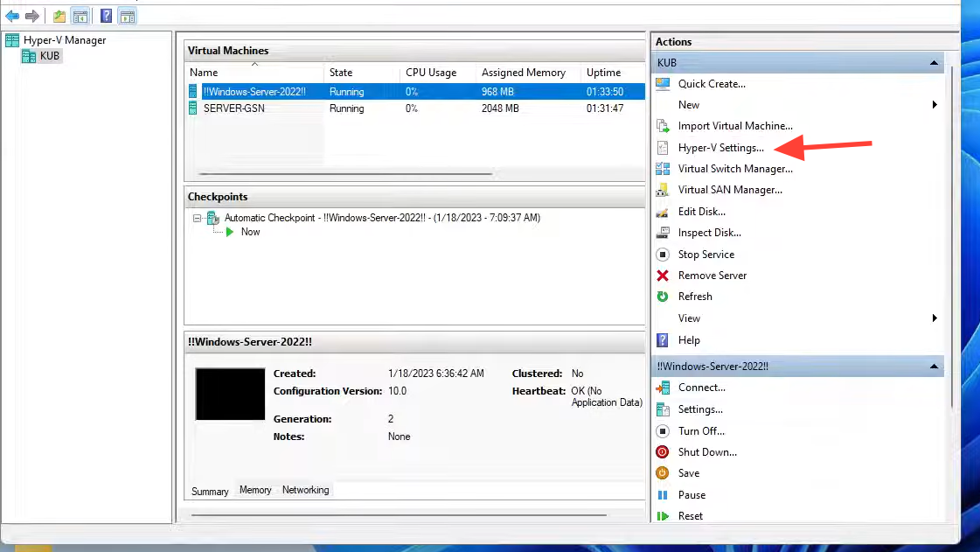The width and height of the screenshot is (980, 552).
Task: Click Connect... action text
Action: (702, 388)
